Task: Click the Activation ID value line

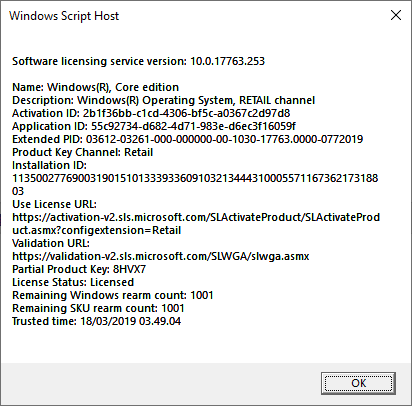Action: [x=151, y=113]
